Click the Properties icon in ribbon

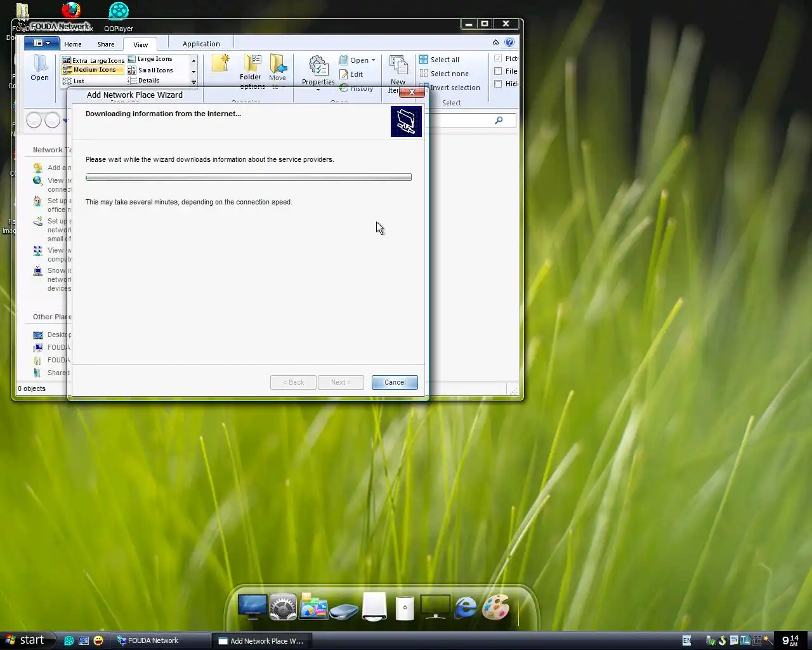[x=318, y=66]
